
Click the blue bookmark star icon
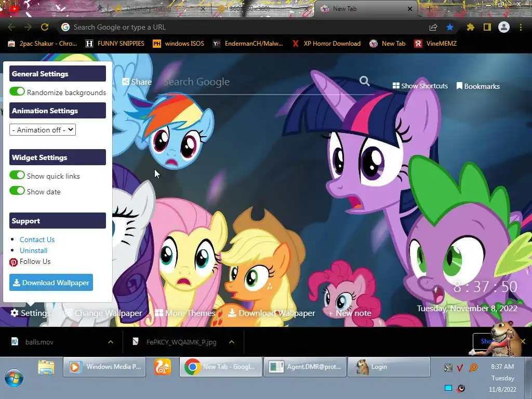[x=450, y=27]
